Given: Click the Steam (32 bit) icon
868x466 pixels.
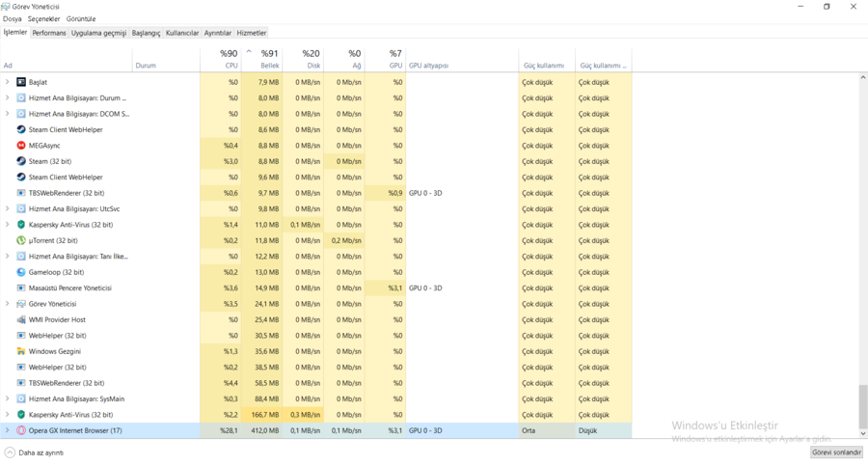Looking at the screenshot, I should (x=21, y=161).
